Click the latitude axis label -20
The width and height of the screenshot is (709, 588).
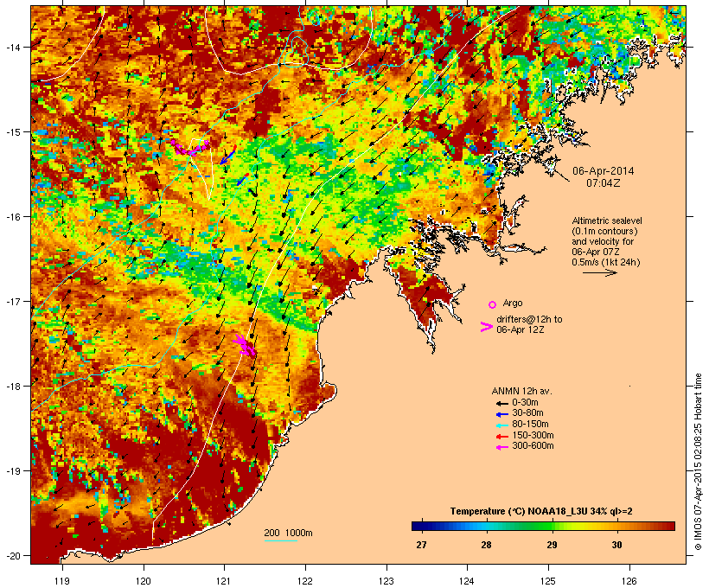point(12,555)
